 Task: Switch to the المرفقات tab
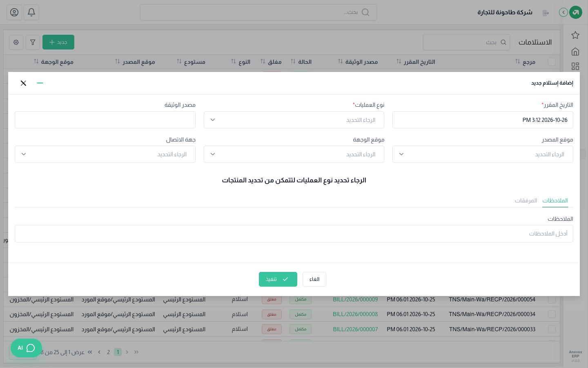pyautogui.click(x=526, y=200)
